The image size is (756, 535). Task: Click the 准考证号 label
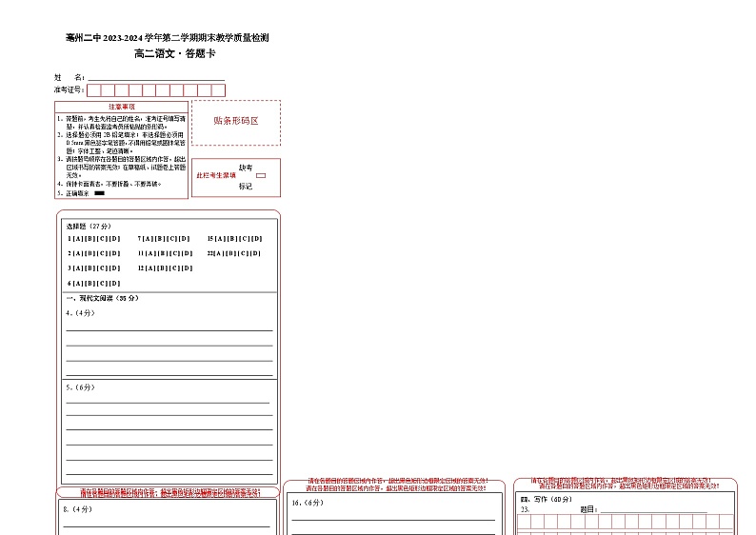click(x=69, y=89)
